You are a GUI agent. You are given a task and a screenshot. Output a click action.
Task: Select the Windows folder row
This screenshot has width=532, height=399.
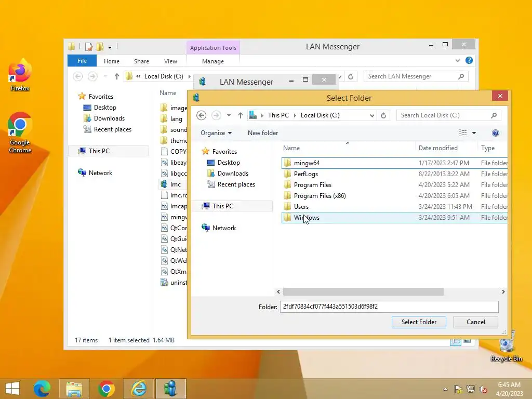coord(395,218)
